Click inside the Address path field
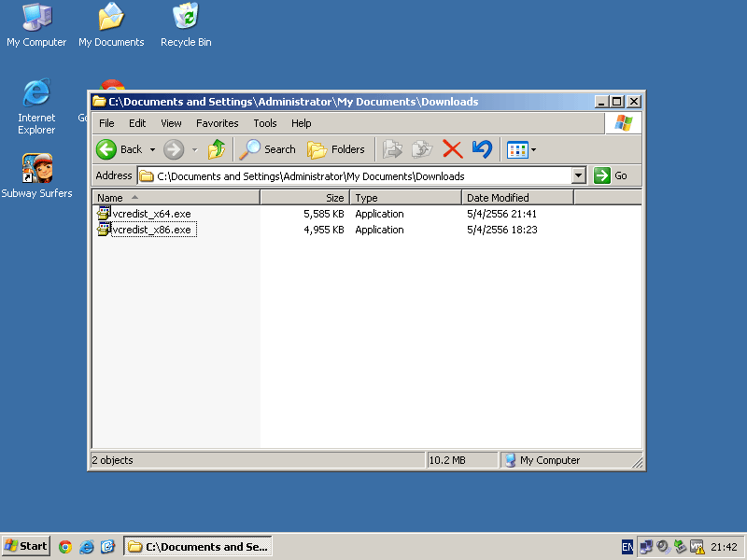 (355, 176)
